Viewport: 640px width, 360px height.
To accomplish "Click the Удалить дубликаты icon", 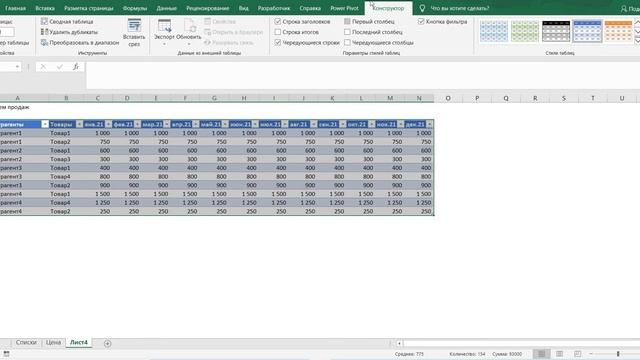I will (44, 32).
